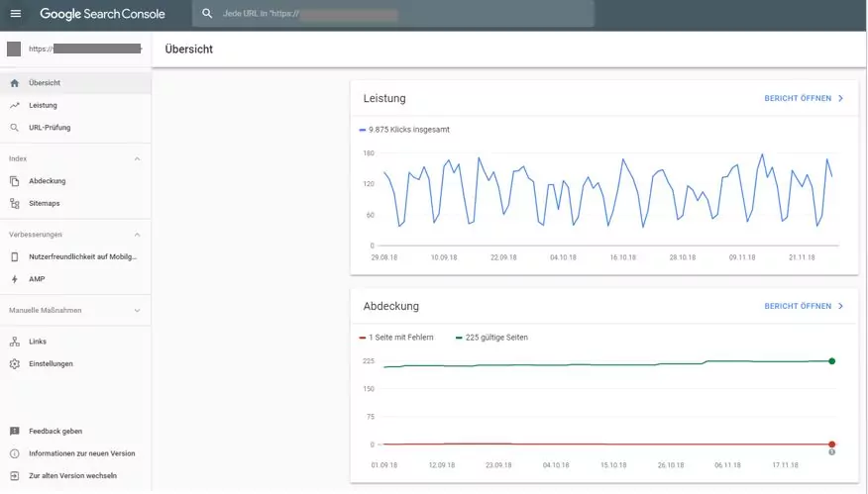The height and width of the screenshot is (494, 868).
Task: Open Informationen zur neuen Version
Action: point(82,453)
